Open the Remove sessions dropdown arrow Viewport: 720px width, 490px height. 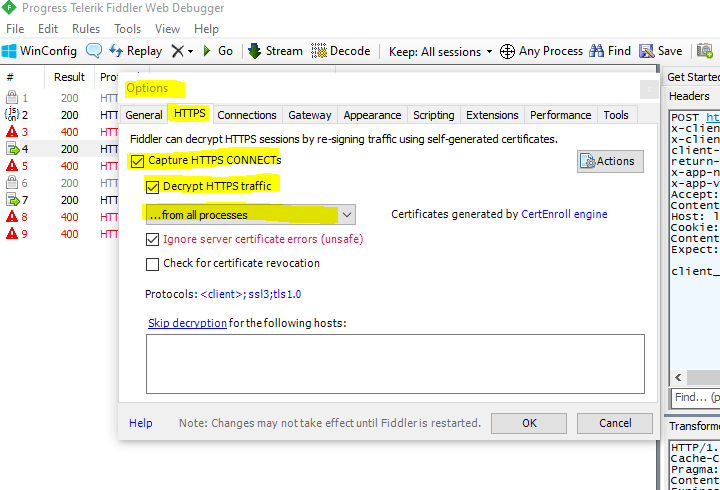pyautogui.click(x=190, y=51)
